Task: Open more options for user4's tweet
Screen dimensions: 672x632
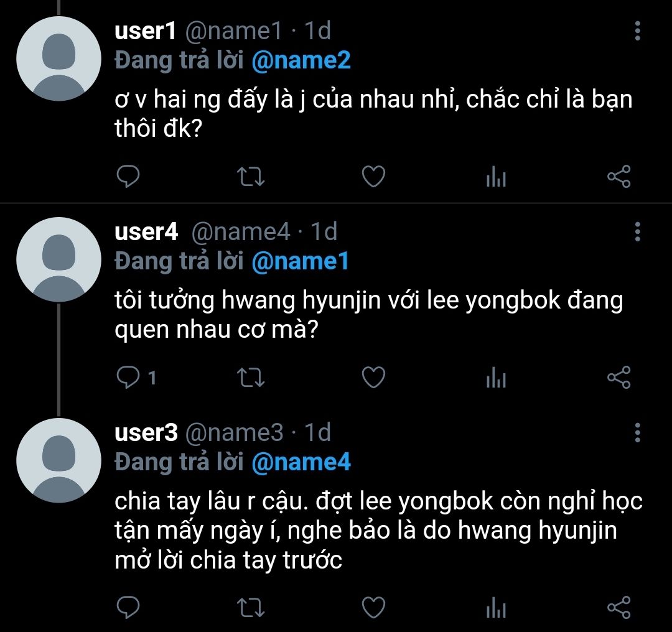Action: pyautogui.click(x=638, y=232)
